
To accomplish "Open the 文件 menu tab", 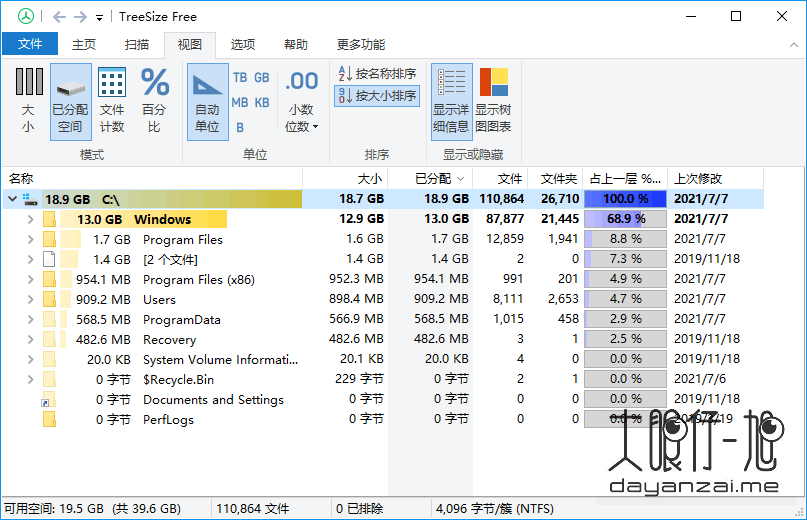I will point(30,44).
